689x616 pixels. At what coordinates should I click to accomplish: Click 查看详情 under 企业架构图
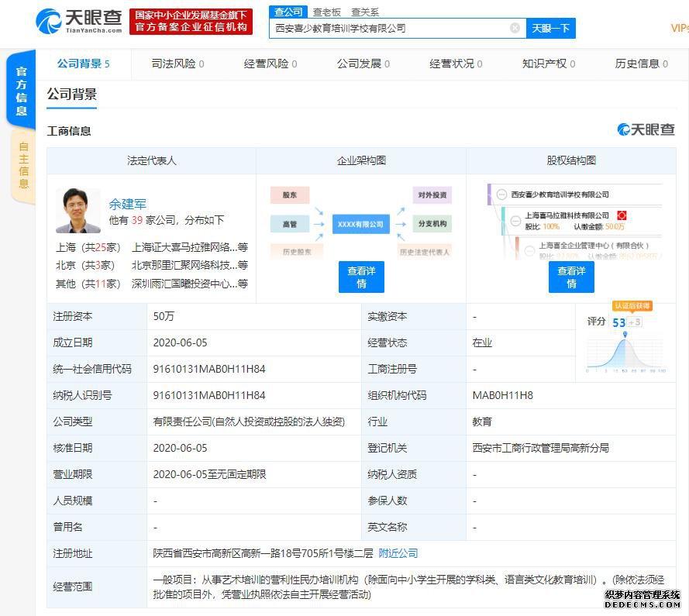[361, 277]
